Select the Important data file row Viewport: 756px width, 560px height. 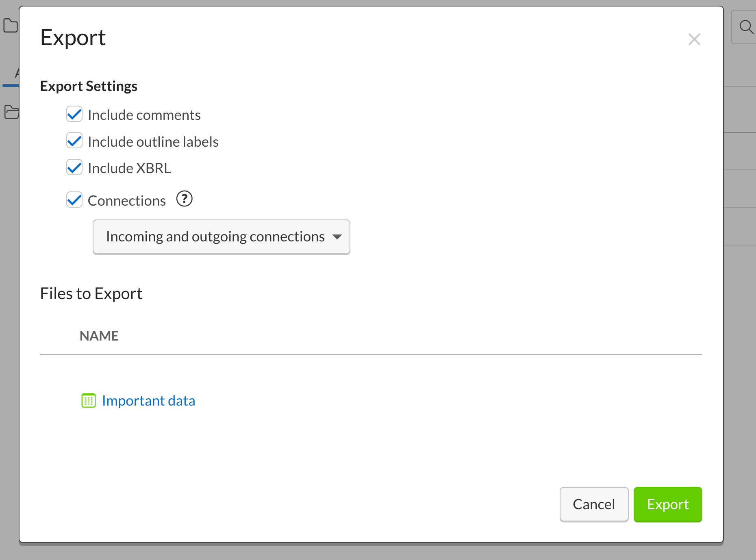click(149, 401)
